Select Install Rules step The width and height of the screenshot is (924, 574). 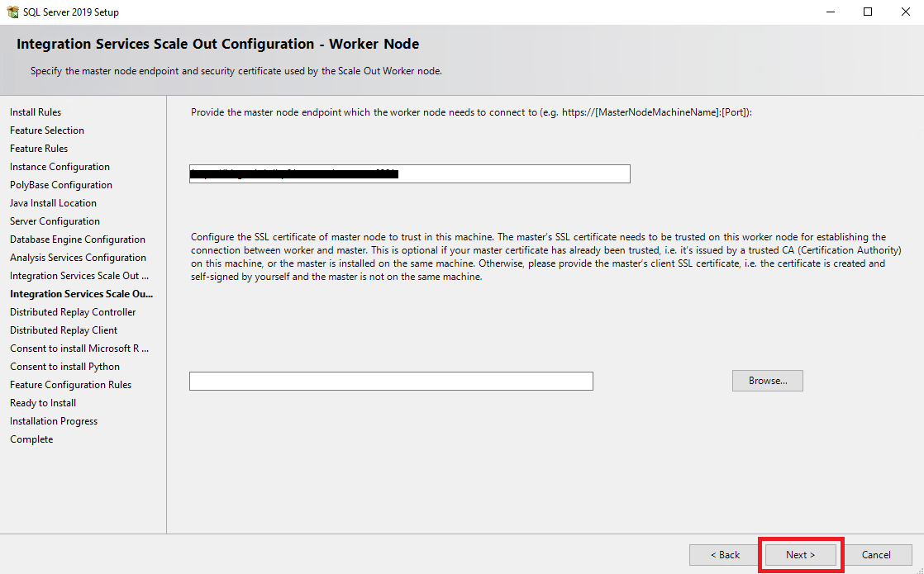coord(36,111)
